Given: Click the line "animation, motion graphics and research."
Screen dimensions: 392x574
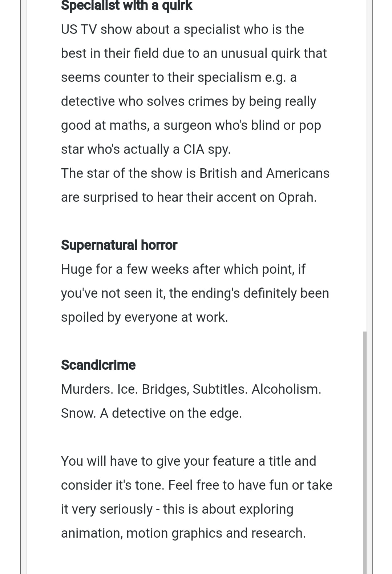Looking at the screenshot, I should 183,533.
